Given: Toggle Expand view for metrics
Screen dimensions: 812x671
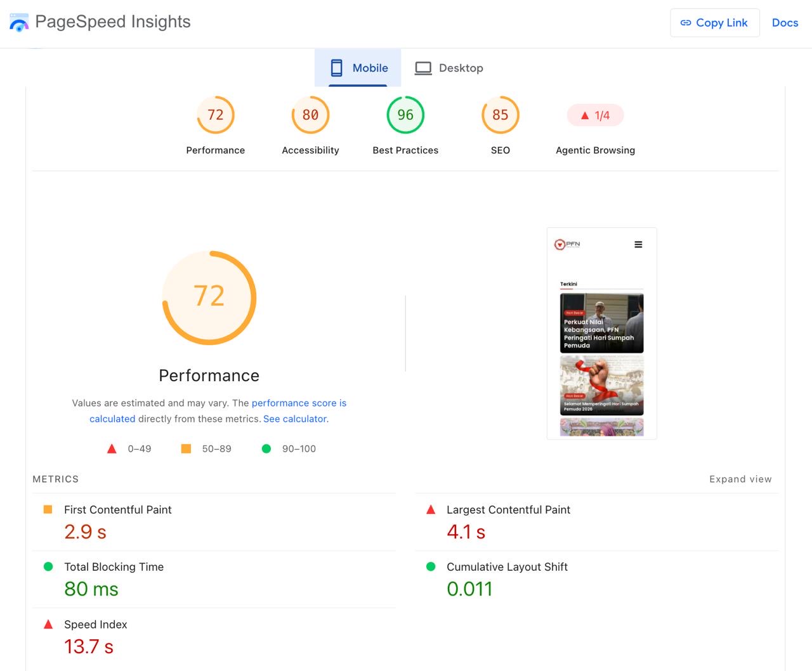Looking at the screenshot, I should (x=740, y=479).
